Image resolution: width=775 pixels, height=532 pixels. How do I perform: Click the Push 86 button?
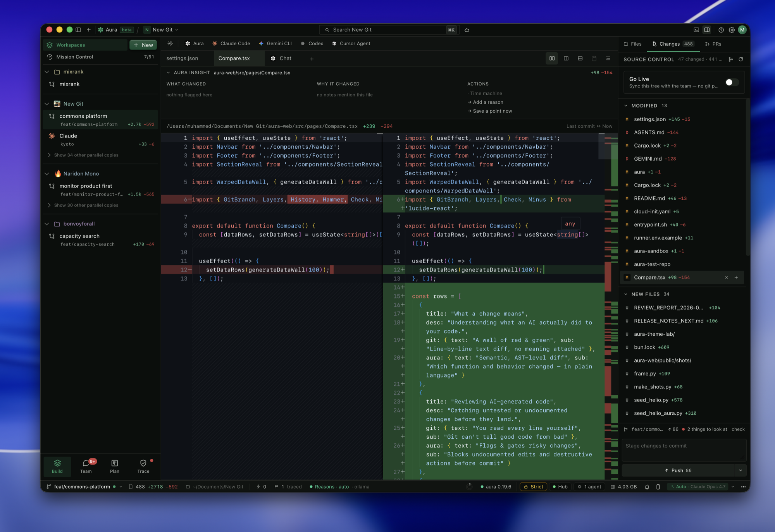coord(678,470)
